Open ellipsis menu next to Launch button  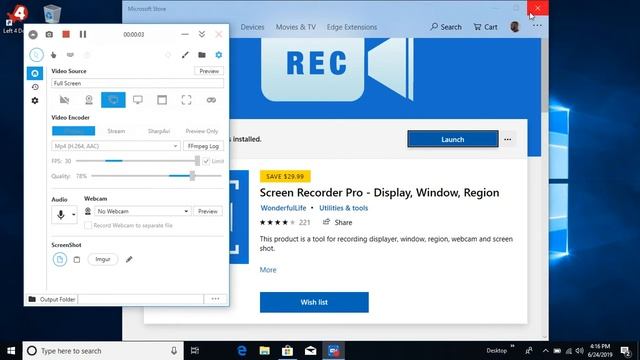508,139
